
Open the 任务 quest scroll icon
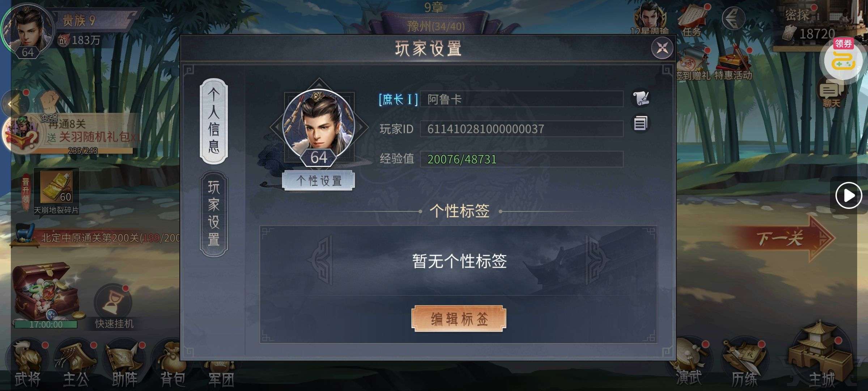point(693,21)
